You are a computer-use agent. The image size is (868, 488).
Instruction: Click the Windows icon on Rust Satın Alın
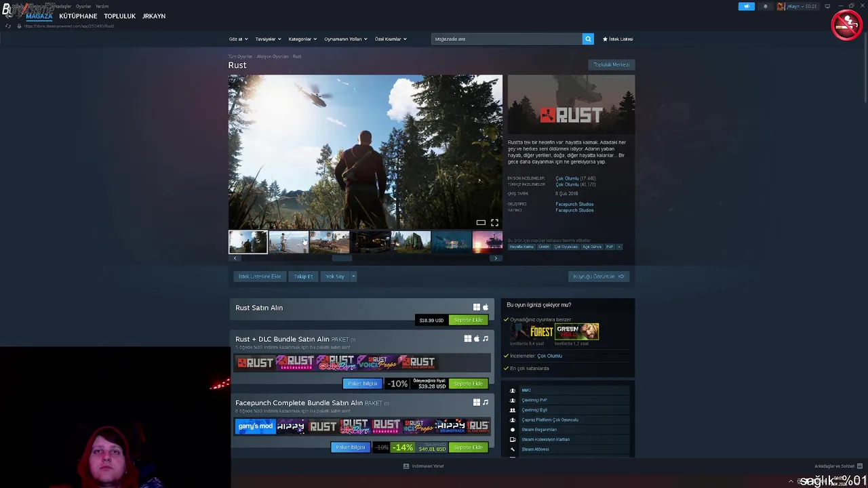click(x=476, y=307)
